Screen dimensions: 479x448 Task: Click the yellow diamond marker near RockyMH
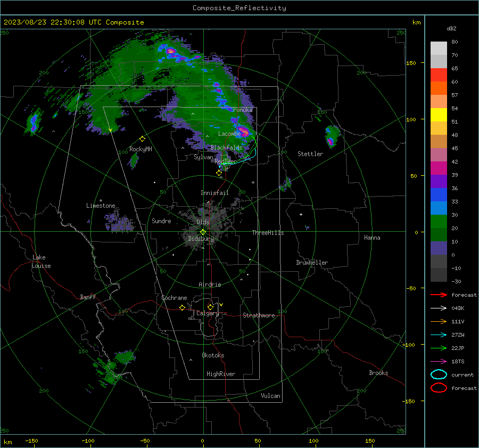pos(142,139)
